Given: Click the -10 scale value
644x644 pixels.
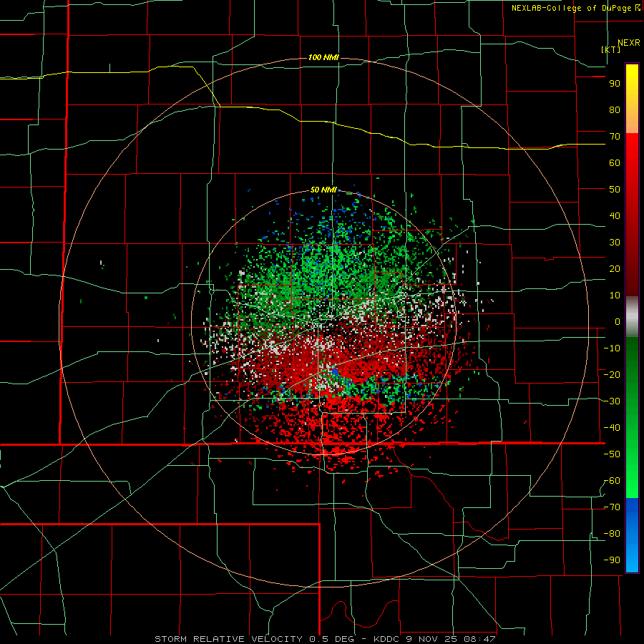Looking at the screenshot, I should pyautogui.click(x=612, y=348).
